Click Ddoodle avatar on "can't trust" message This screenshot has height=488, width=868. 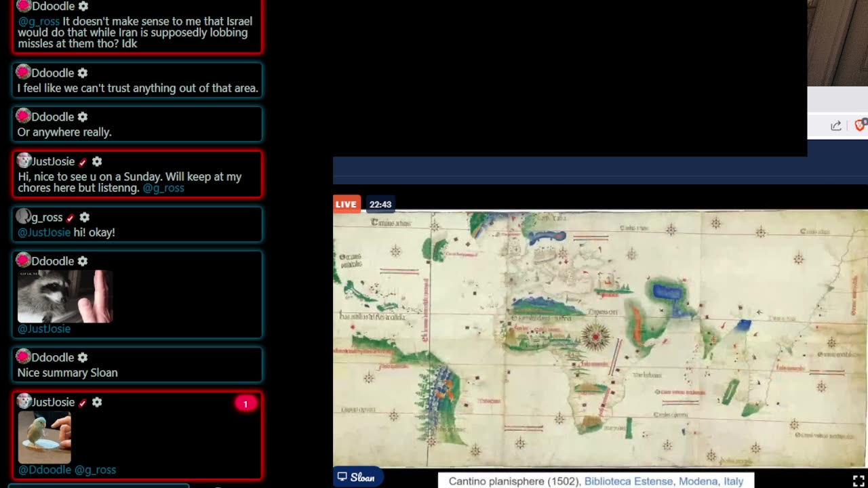24,72
